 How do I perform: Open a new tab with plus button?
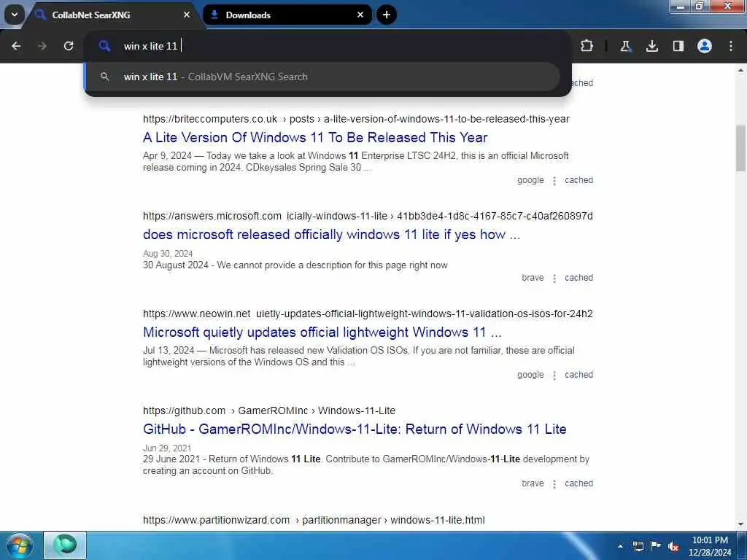387,15
